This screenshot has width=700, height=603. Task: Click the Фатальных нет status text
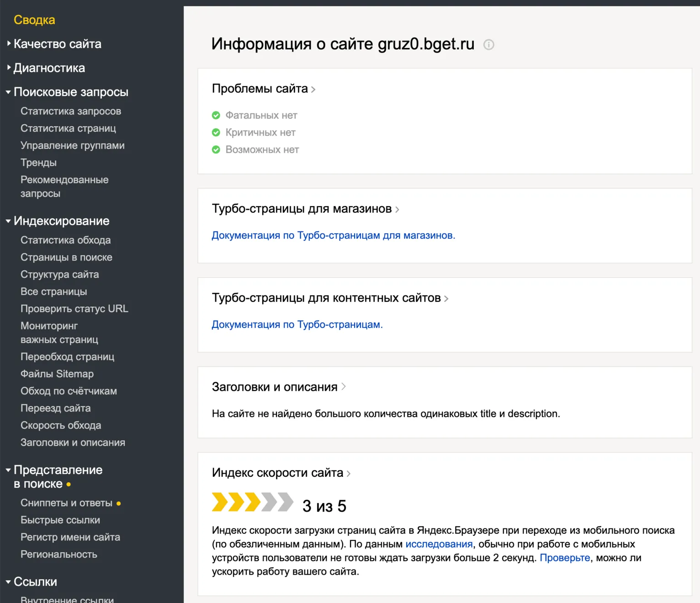[x=261, y=115]
